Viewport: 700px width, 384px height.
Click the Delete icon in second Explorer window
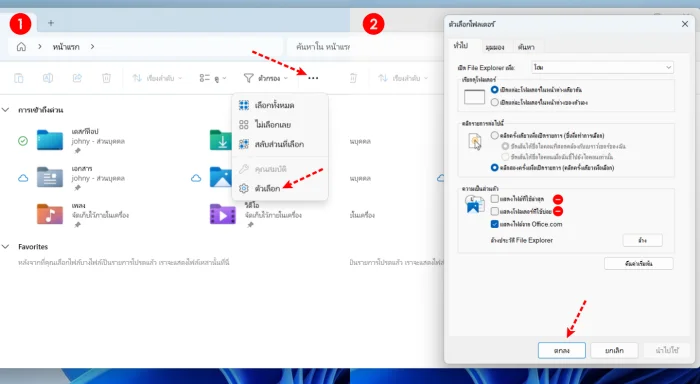click(x=353, y=78)
